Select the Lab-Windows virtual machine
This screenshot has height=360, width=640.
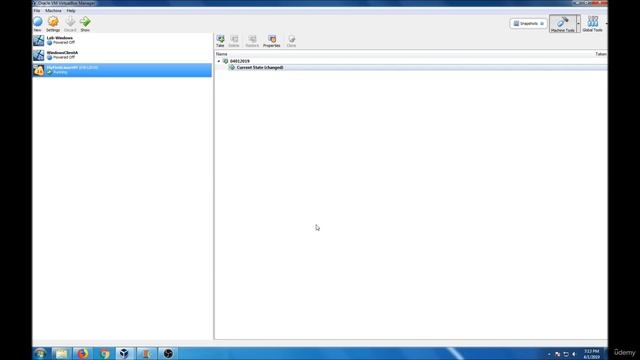click(x=122, y=40)
